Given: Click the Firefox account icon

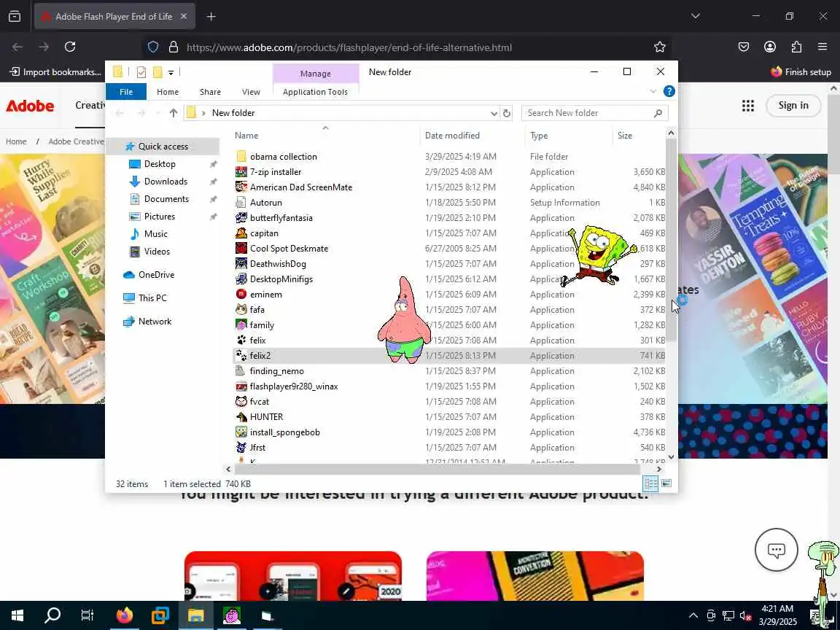Looking at the screenshot, I should (770, 47).
